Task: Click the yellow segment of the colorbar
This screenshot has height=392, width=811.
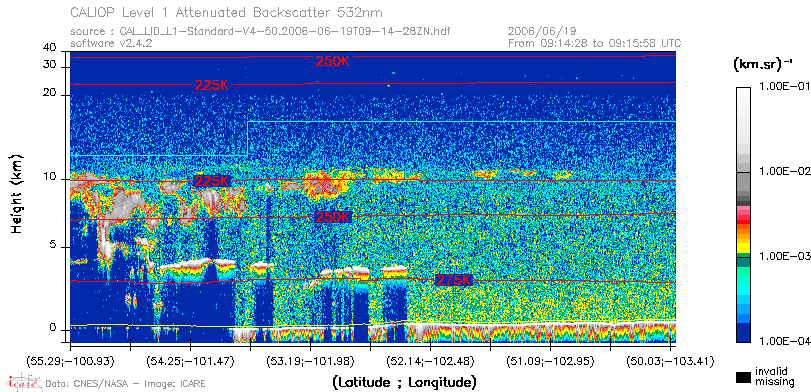Action: point(743,247)
